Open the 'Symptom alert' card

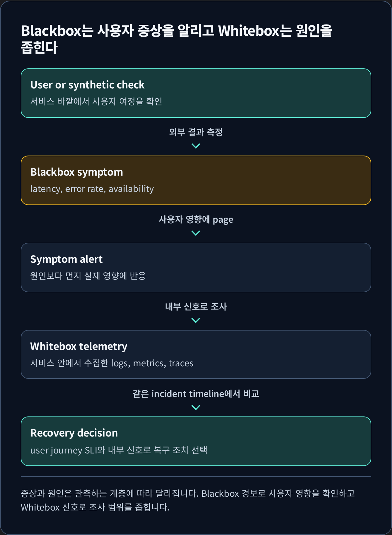[x=196, y=267]
